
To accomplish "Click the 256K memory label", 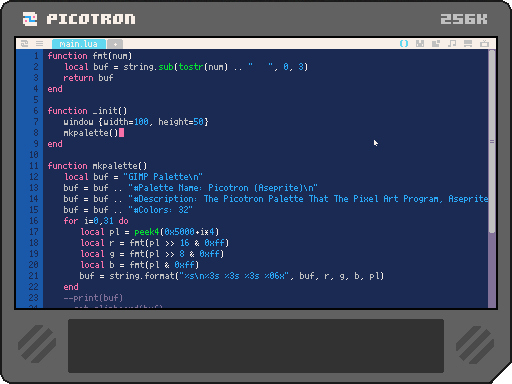I will point(464,19).
